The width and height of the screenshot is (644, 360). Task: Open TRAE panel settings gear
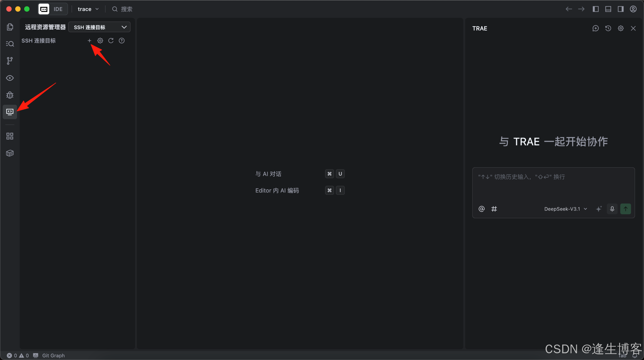tap(621, 29)
